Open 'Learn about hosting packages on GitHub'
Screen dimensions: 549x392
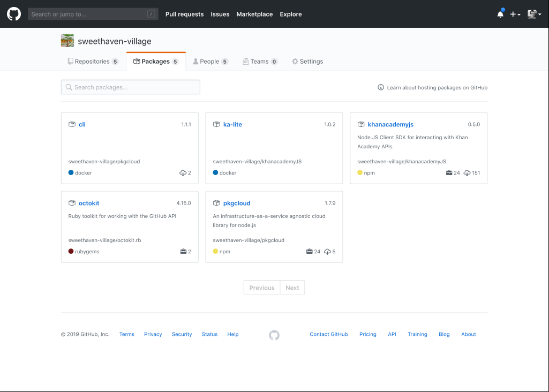pos(437,87)
